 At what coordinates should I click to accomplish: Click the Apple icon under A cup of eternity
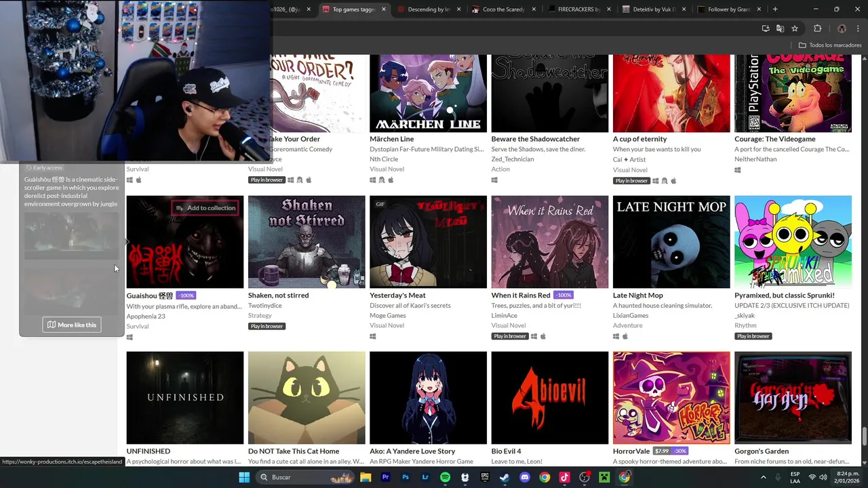(x=673, y=181)
